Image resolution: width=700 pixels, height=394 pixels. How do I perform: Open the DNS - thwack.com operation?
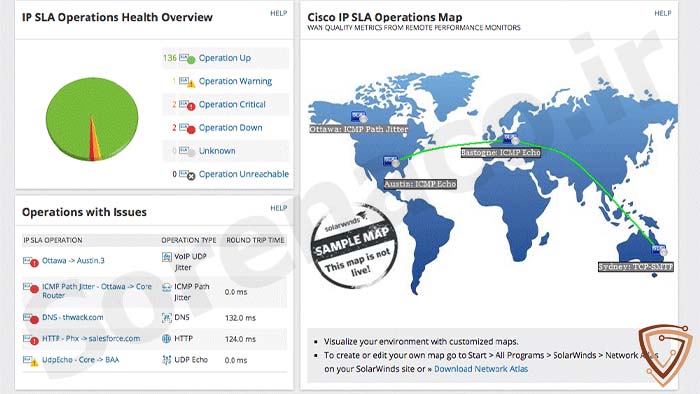click(72, 317)
